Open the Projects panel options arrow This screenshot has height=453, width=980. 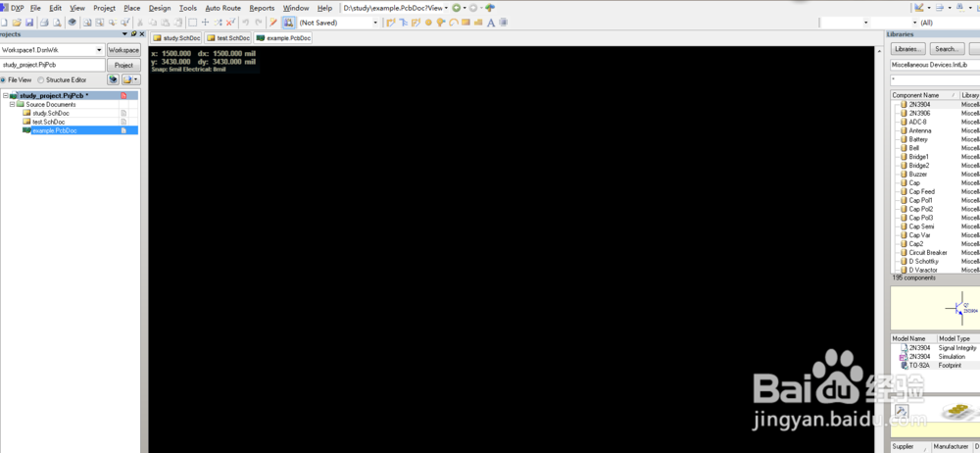click(125, 33)
